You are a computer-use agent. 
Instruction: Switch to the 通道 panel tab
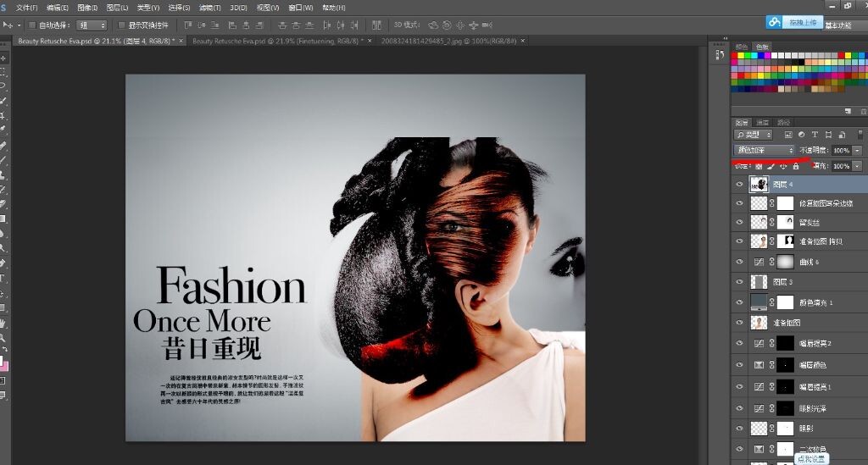[763, 122]
